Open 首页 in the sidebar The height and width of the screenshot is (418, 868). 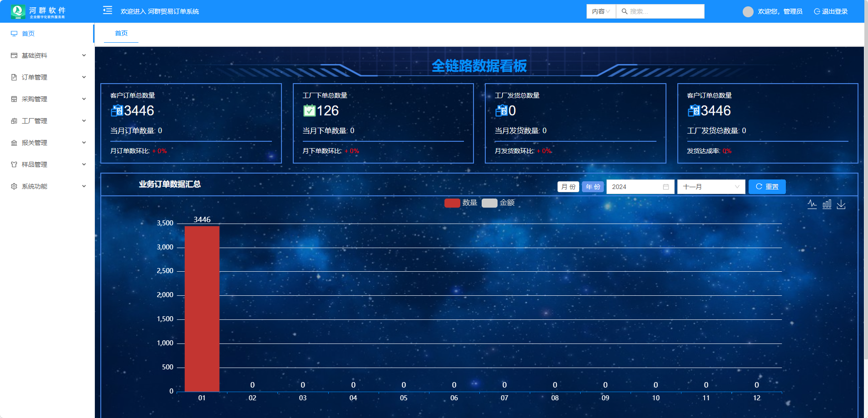pos(28,34)
